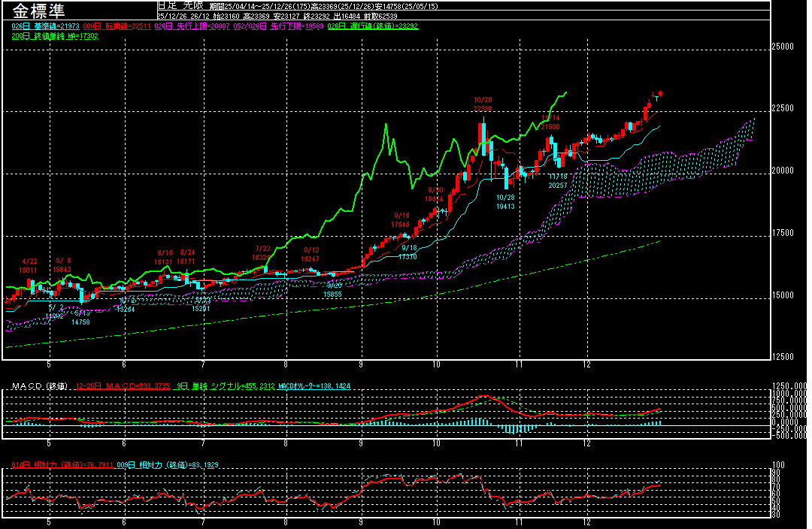Click the 11/18 low label 20297
The height and width of the screenshot is (529, 812).
coord(557,185)
